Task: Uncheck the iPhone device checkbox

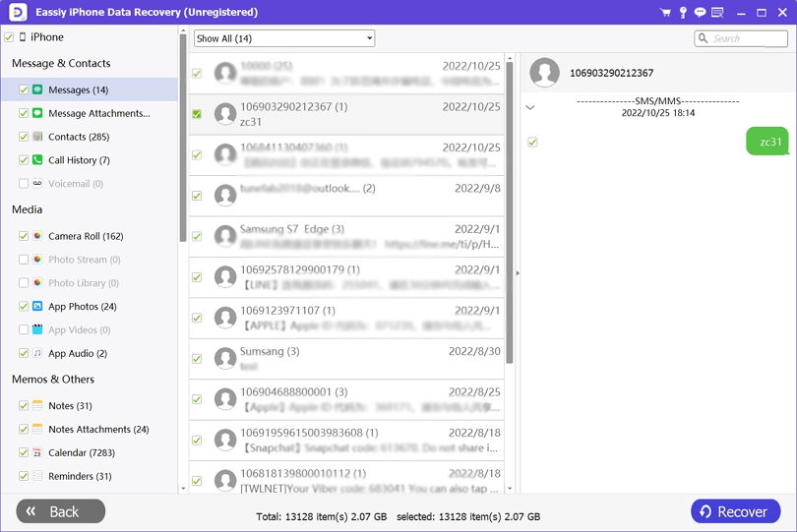Action: point(9,37)
